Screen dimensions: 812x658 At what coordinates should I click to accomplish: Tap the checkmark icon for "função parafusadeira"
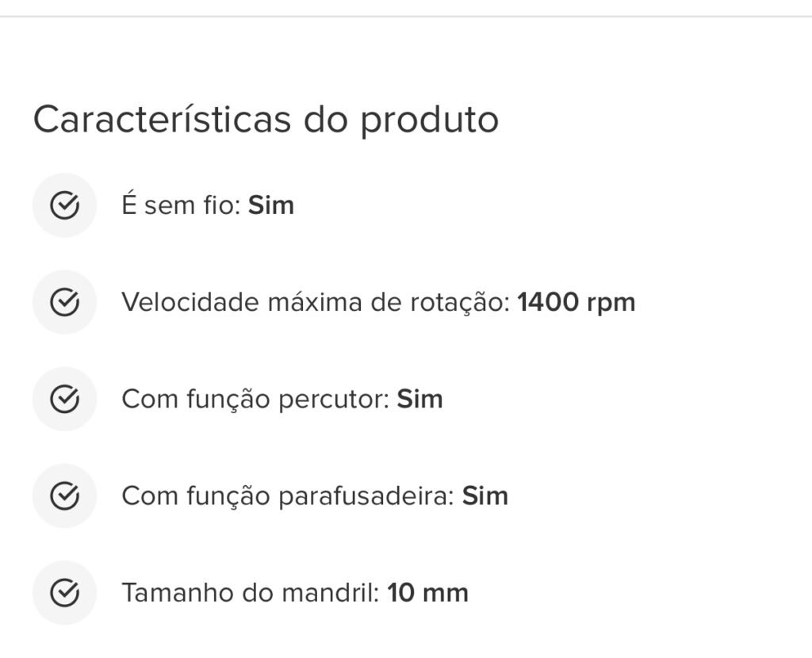pyautogui.click(x=65, y=496)
